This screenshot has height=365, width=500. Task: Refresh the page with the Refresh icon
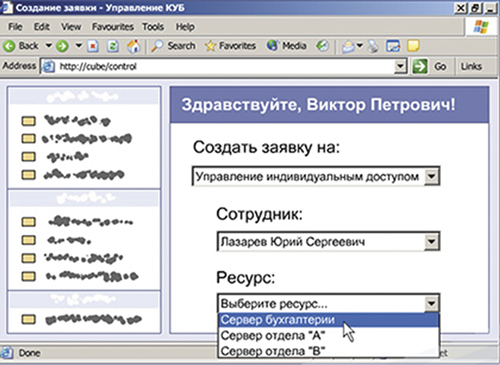(113, 46)
